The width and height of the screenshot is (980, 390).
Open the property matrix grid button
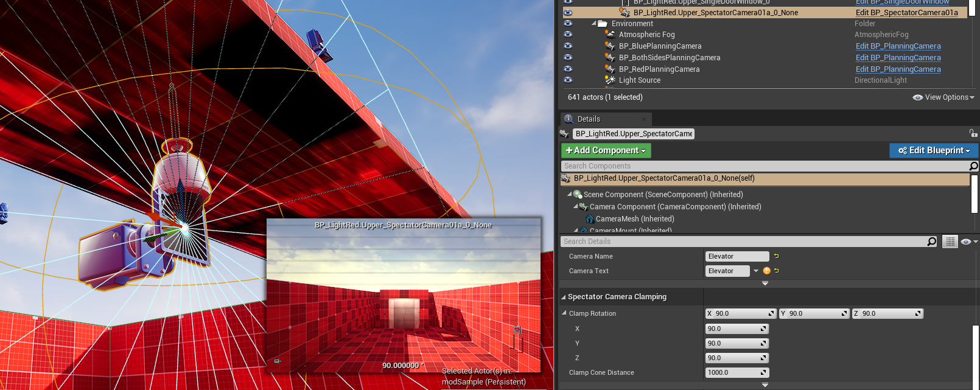950,242
